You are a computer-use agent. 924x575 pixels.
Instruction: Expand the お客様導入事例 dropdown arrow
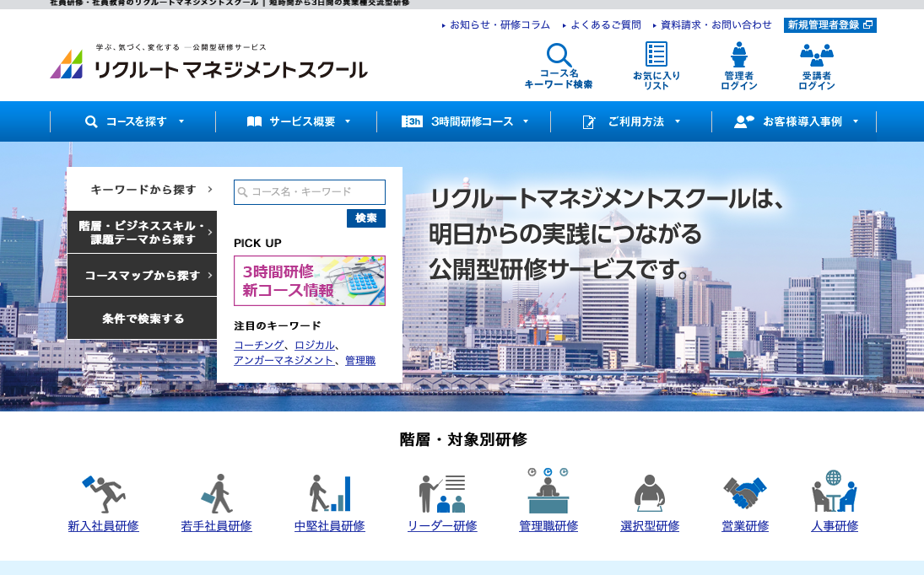pos(856,121)
